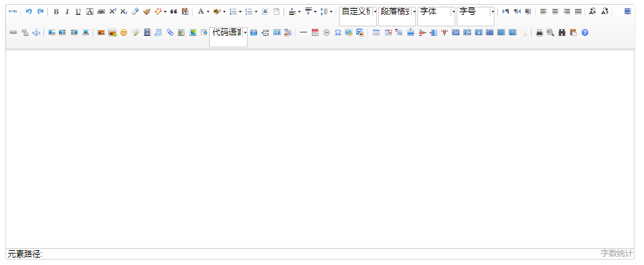Toggle blockquote formatting

[173, 11]
